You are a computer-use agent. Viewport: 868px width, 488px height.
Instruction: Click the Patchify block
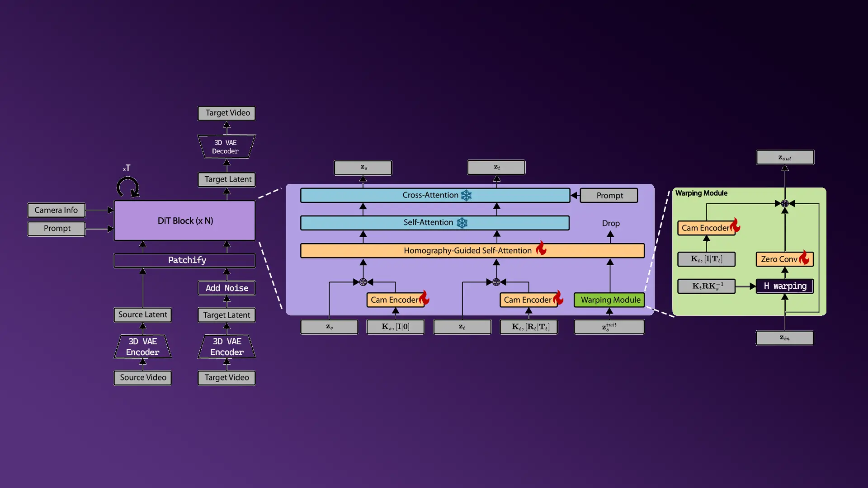[x=184, y=260]
